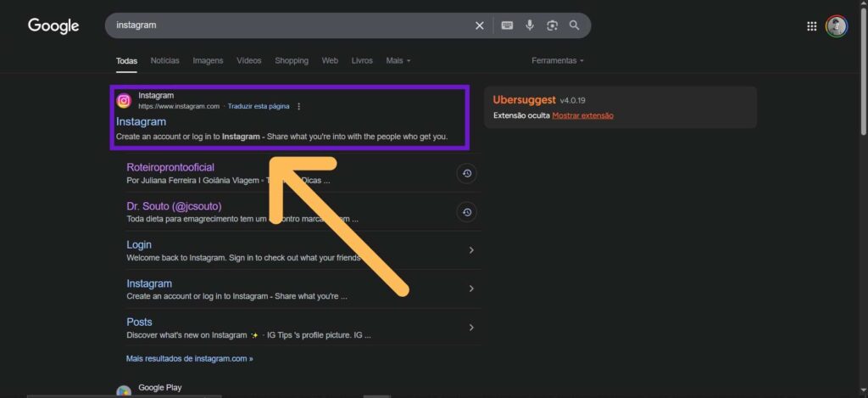Open the Ferramentas dropdown
868x398 pixels.
pos(558,60)
